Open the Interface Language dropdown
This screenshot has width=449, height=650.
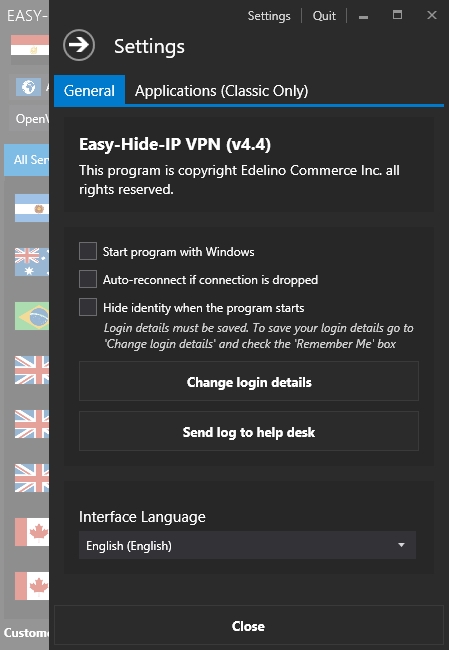click(247, 545)
